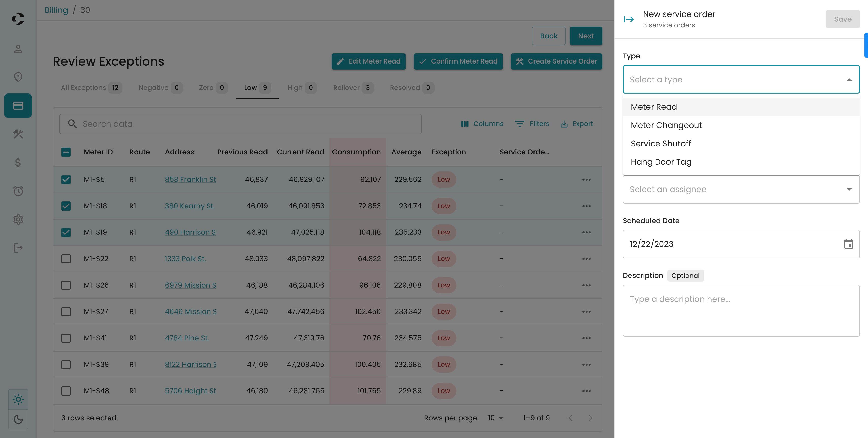
Task: Toggle the select-all header checkbox
Action: [66, 152]
